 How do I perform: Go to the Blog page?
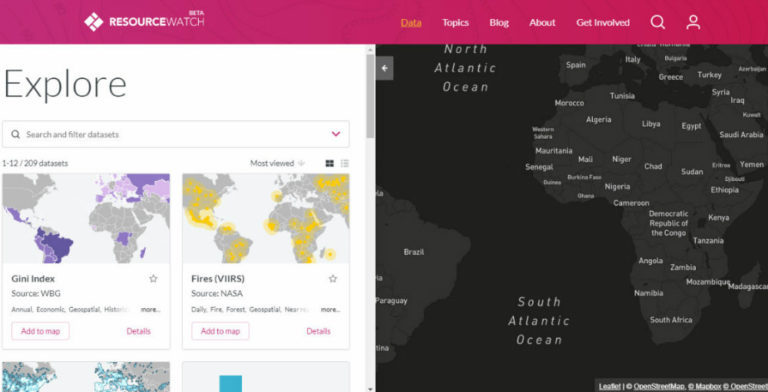(x=499, y=23)
